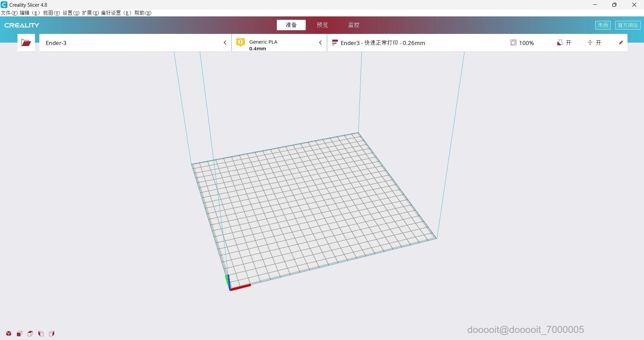The height and width of the screenshot is (340, 644).
Task: Open the Ender-3 printer selector
Action: [135, 43]
